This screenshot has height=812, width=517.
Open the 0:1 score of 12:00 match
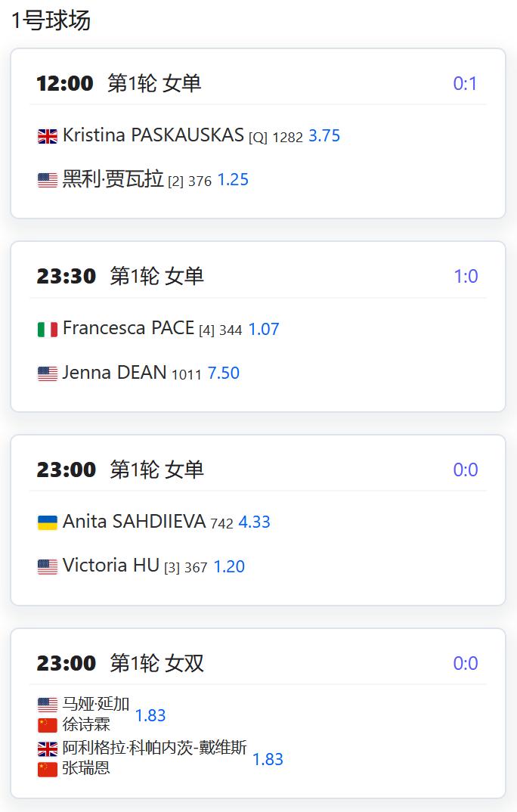click(x=466, y=83)
